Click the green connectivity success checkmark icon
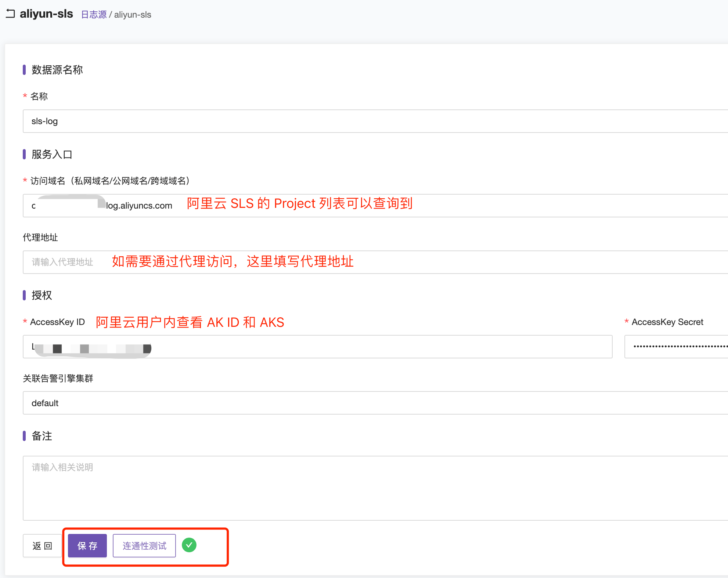Viewport: 728px width, 578px height. pos(189,545)
